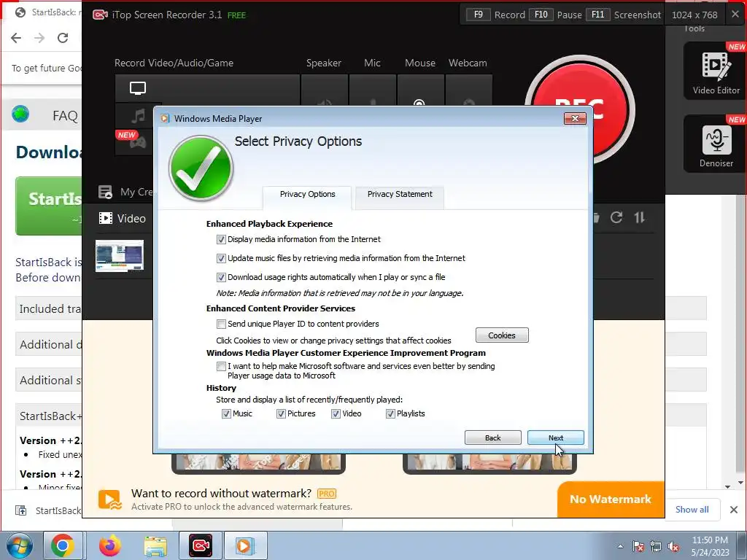747x560 pixels.
Task: Reload the Chrome page
Action: tap(63, 38)
